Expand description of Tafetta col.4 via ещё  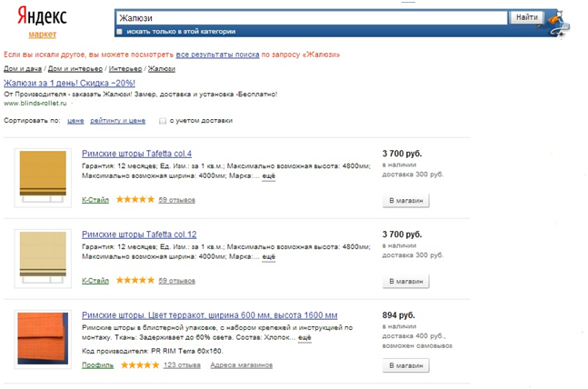tap(268, 176)
